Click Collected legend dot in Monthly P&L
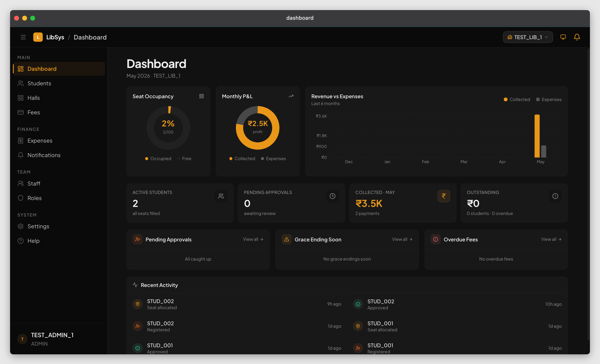Image resolution: width=600 pixels, height=364 pixels. point(231,159)
